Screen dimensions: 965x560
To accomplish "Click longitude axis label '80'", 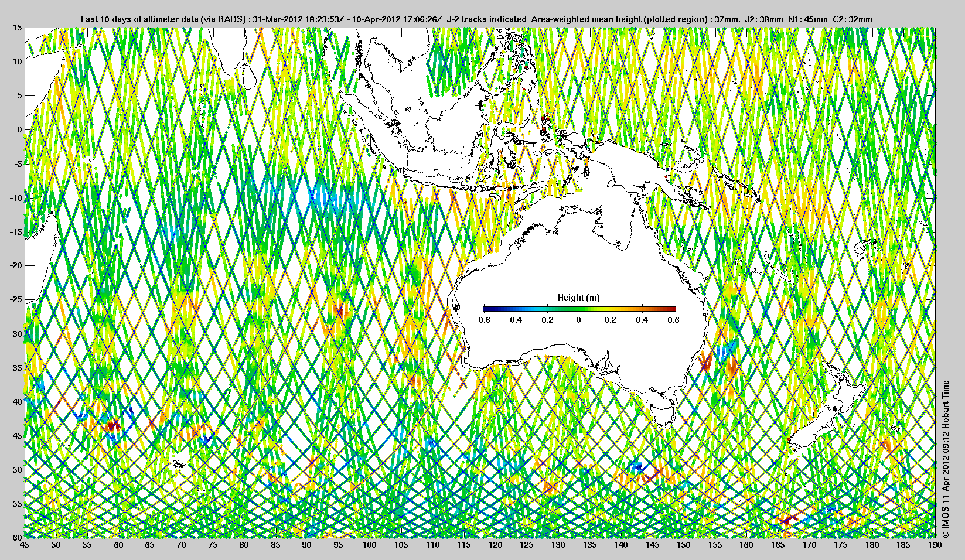I will (x=244, y=545).
